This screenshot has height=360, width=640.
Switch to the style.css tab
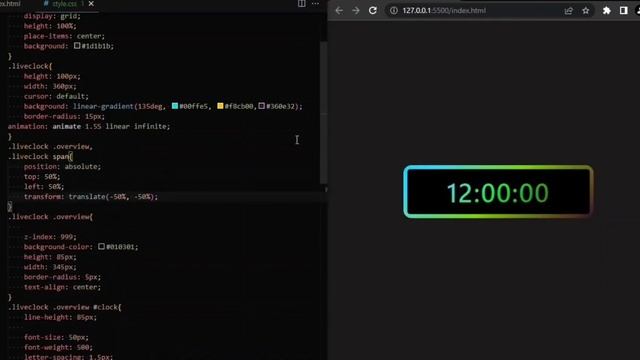point(64,4)
